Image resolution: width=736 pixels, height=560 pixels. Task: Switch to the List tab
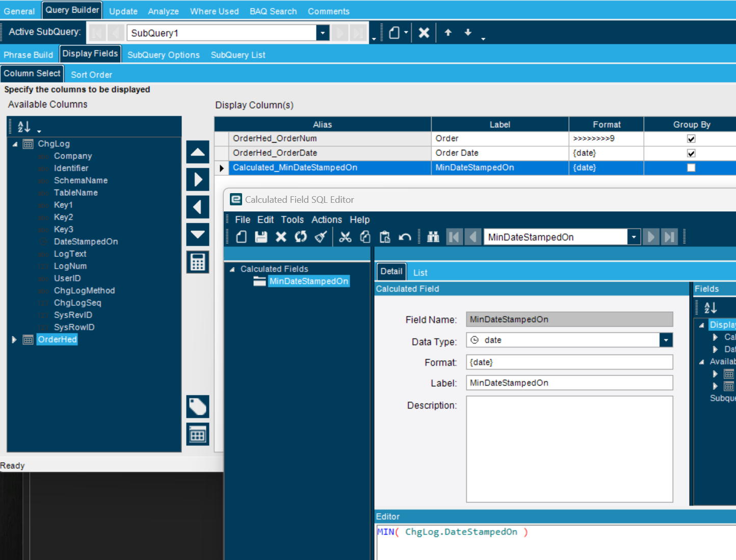(x=420, y=273)
